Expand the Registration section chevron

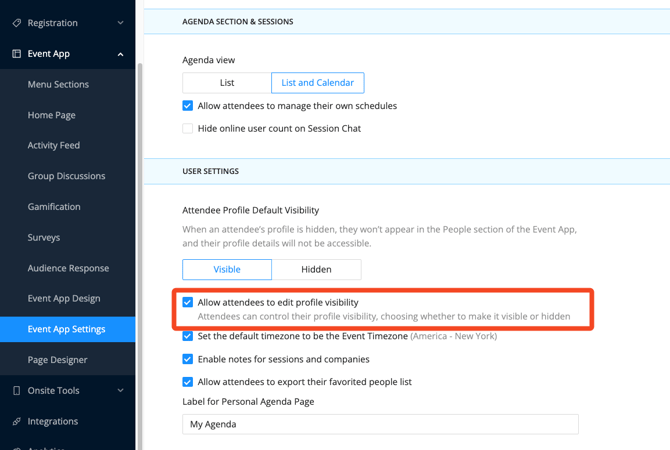(121, 23)
